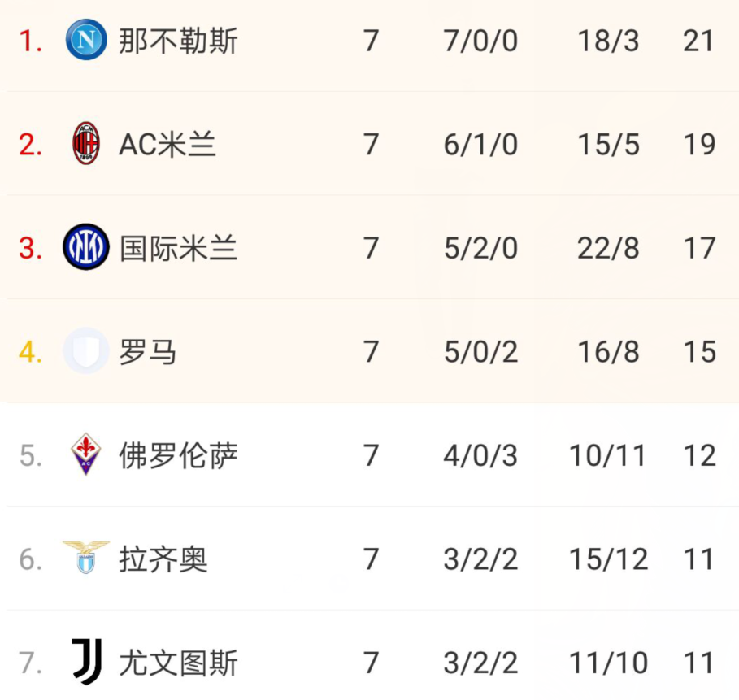Select Lazio's 15/12 goals record
739x700 pixels.
click(608, 559)
